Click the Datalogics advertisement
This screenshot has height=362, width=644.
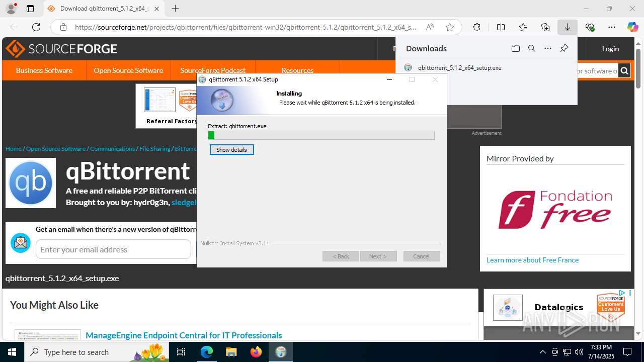pos(559,307)
